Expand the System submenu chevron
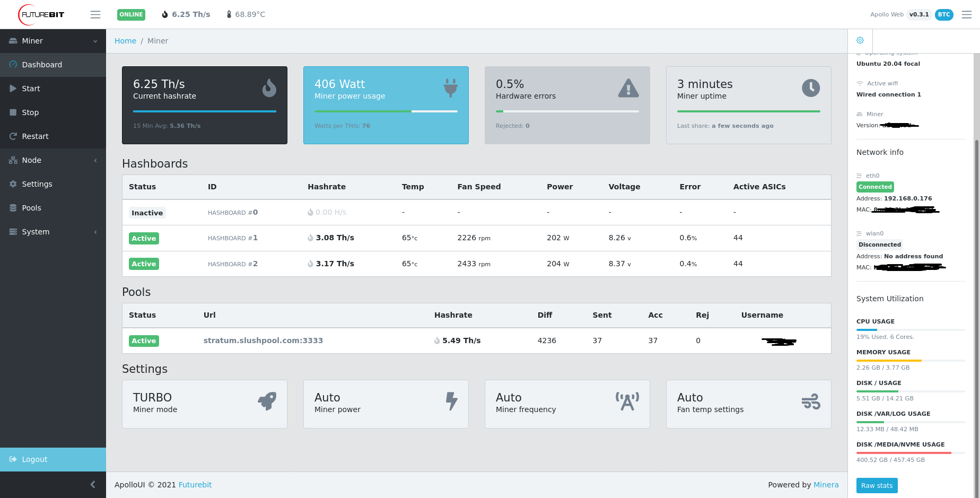The image size is (980, 498). click(x=95, y=232)
